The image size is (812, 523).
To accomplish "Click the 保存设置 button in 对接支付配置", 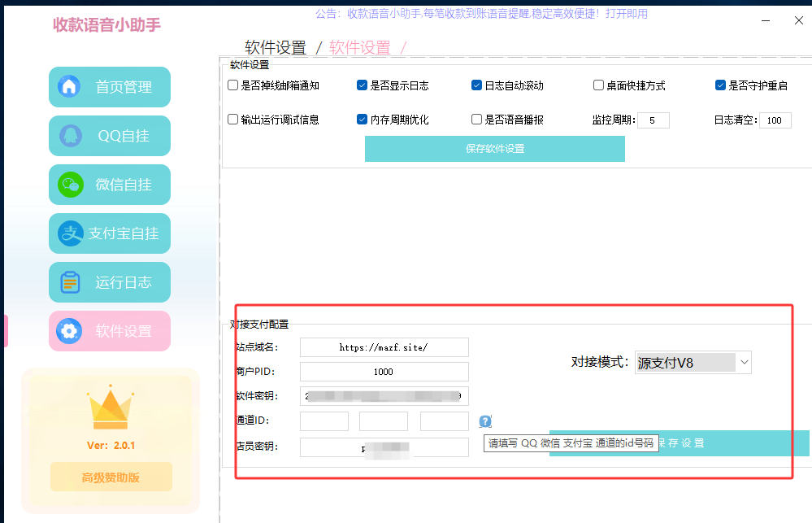I will [679, 443].
